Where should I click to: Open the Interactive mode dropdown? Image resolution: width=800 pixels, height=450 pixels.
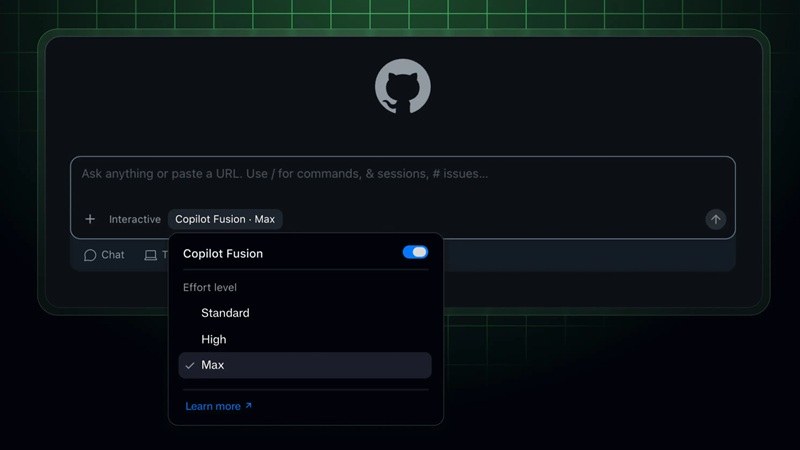click(x=135, y=219)
